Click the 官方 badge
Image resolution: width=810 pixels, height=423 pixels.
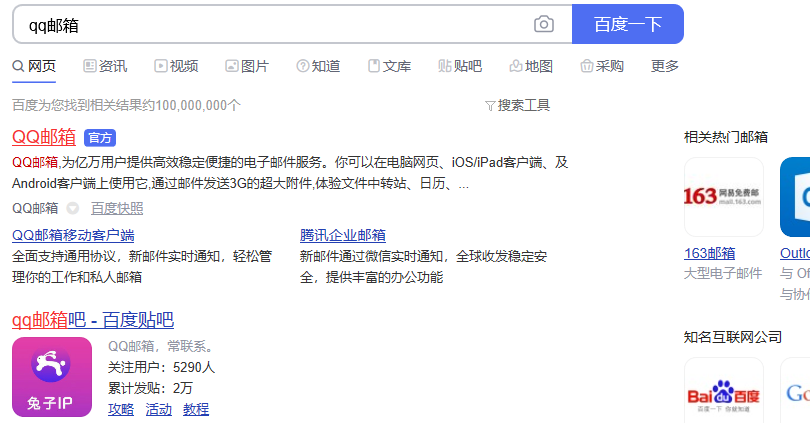tap(100, 138)
